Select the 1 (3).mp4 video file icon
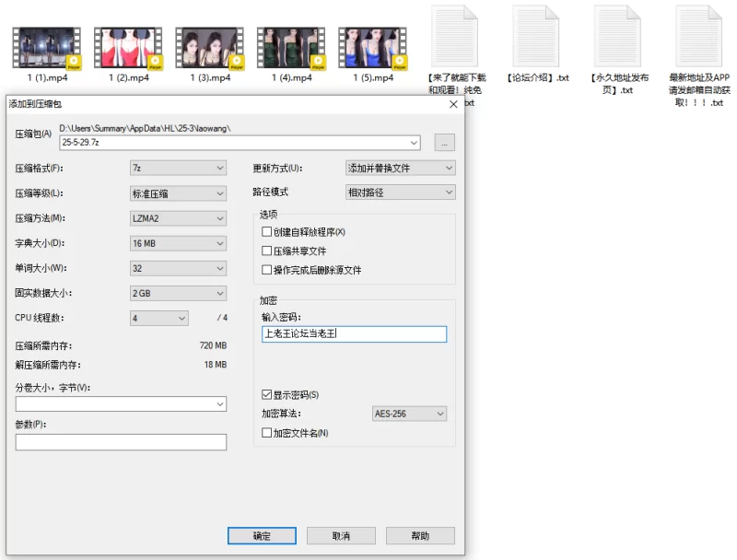Image resolution: width=737 pixels, height=560 pixels. tap(210, 48)
